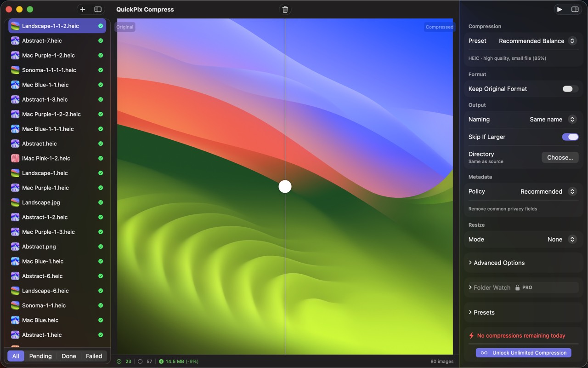Screen dimensions: 588x368
Task: Click green check beside Abstract.heic
Action: pyautogui.click(x=101, y=144)
